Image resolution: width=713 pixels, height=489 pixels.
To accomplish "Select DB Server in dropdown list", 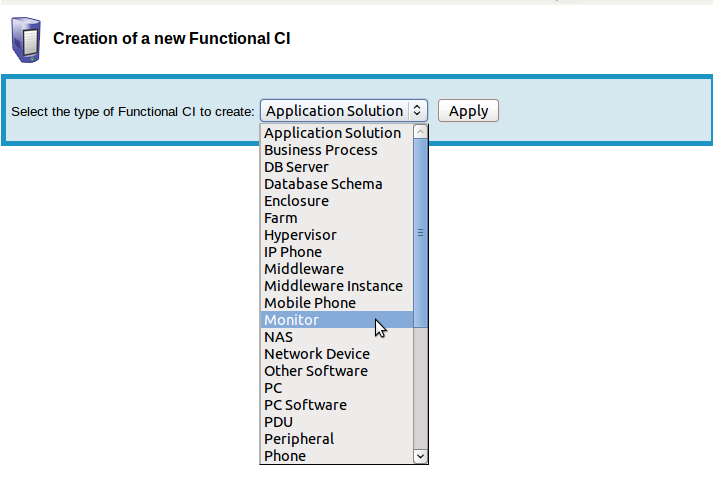I will click(x=296, y=167).
